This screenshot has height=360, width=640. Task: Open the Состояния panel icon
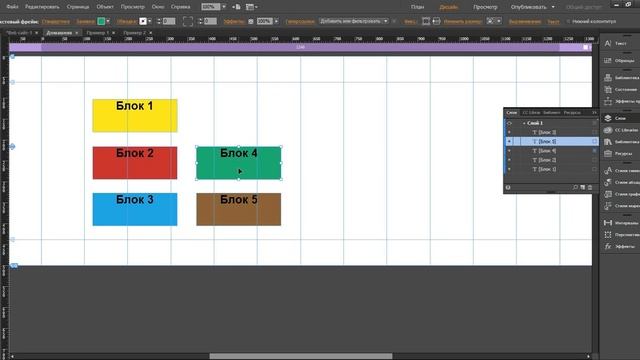608,89
